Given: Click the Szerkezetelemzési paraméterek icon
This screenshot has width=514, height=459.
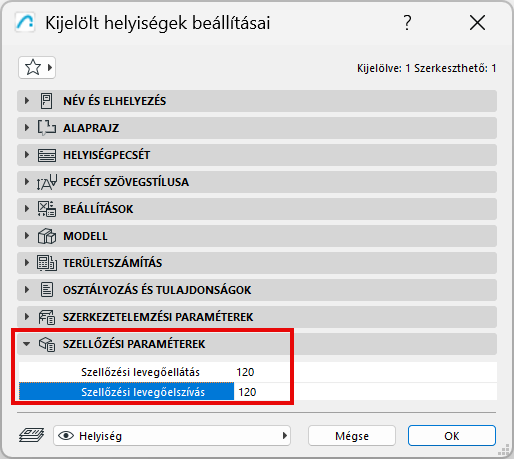Looking at the screenshot, I should tap(47, 317).
